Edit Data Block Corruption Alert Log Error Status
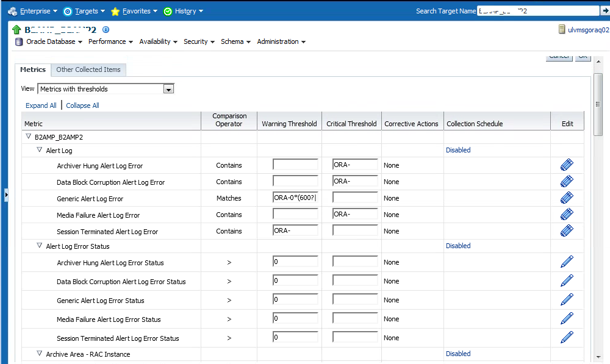This screenshot has width=610, height=364. pyautogui.click(x=567, y=280)
